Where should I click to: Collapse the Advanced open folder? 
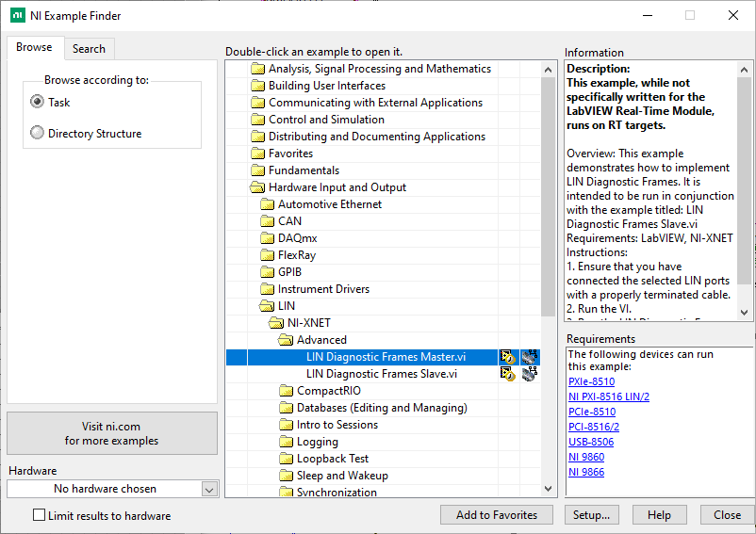click(x=286, y=340)
